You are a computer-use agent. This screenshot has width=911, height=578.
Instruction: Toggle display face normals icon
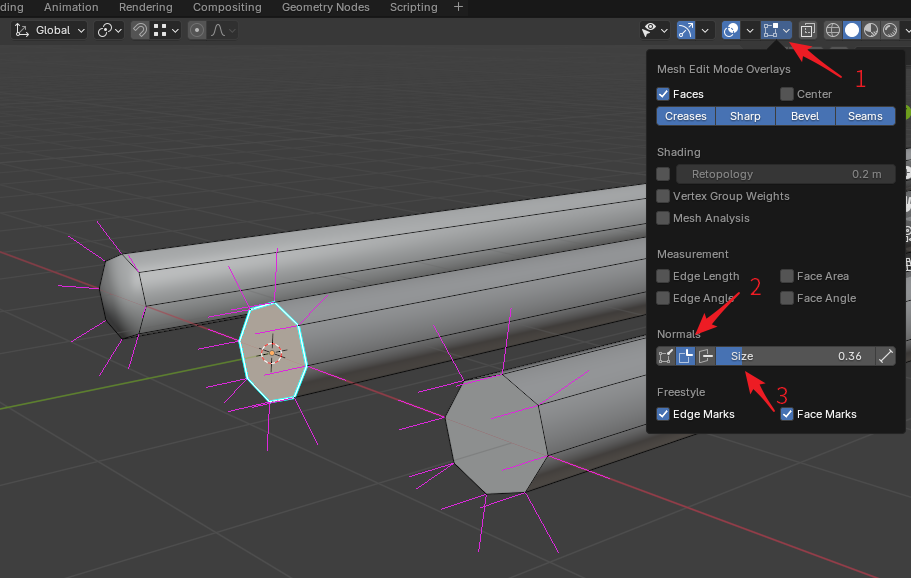(705, 356)
